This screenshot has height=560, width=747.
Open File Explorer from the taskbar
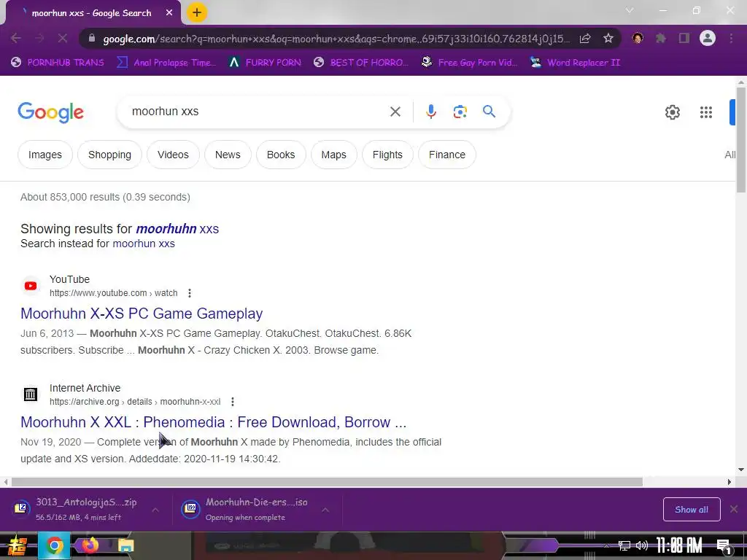[x=125, y=545]
